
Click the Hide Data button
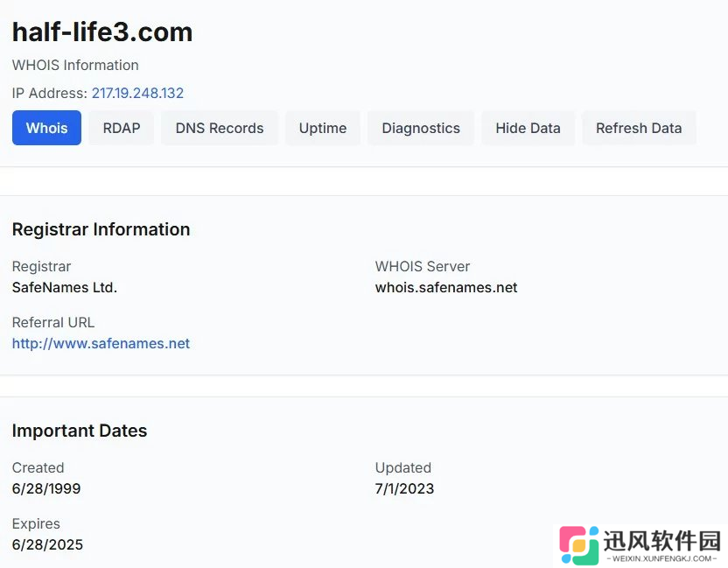(528, 128)
